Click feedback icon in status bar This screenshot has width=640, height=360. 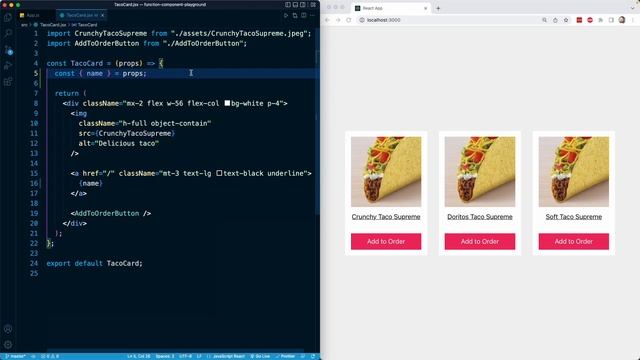(x=303, y=356)
